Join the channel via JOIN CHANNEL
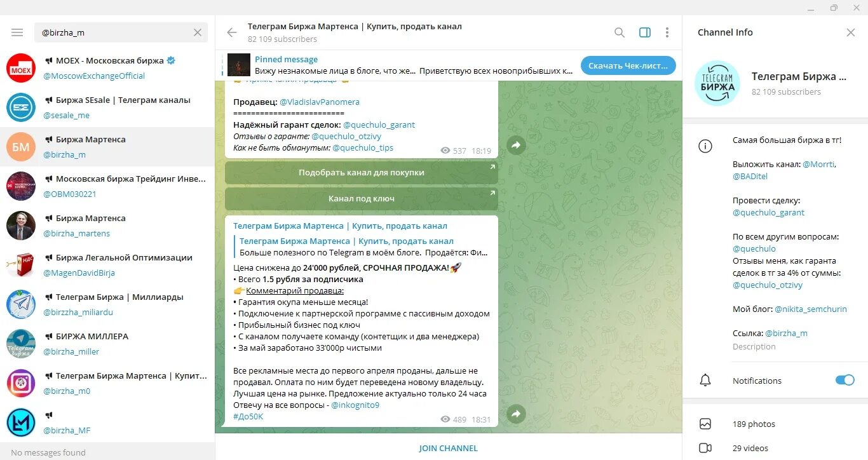 pos(449,448)
